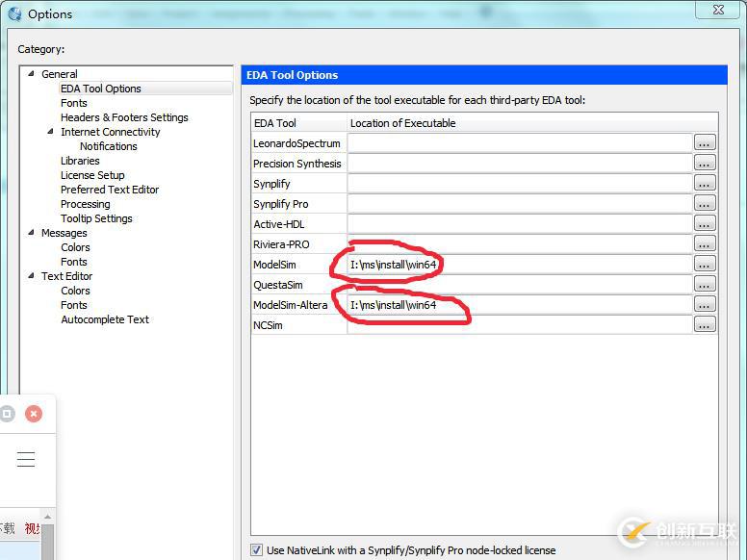
Task: Select EDA Tool Options in category tree
Action: 101,89
